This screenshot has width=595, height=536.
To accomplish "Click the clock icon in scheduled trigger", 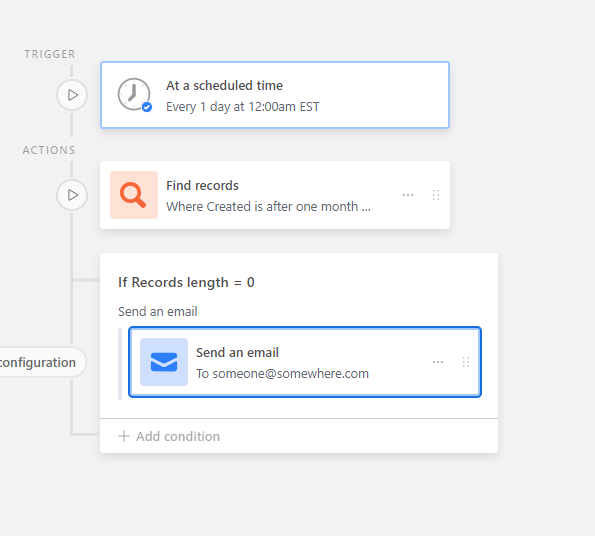I will tap(134, 94).
